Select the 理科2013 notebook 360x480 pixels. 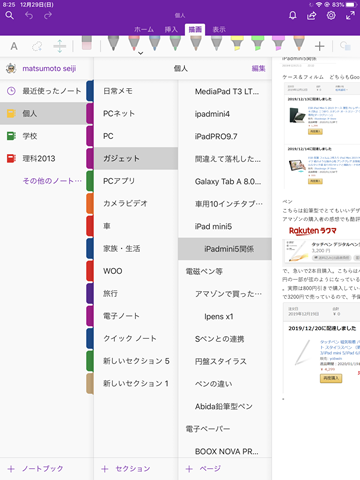43,158
